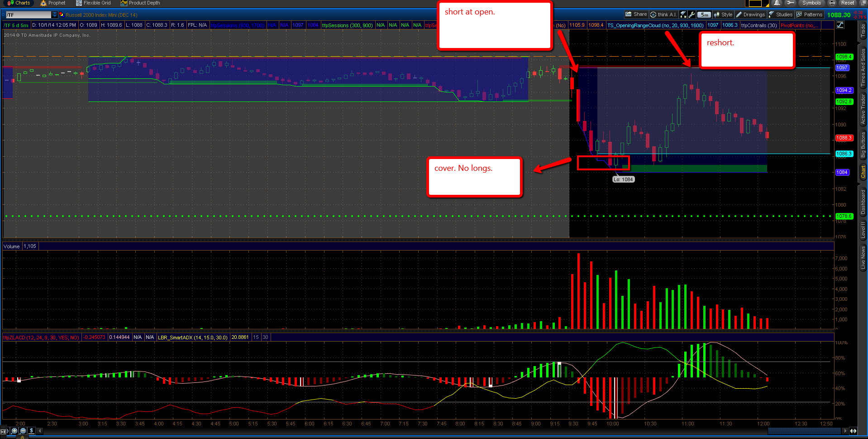Click the zoom out magnifier icon

pos(23,431)
